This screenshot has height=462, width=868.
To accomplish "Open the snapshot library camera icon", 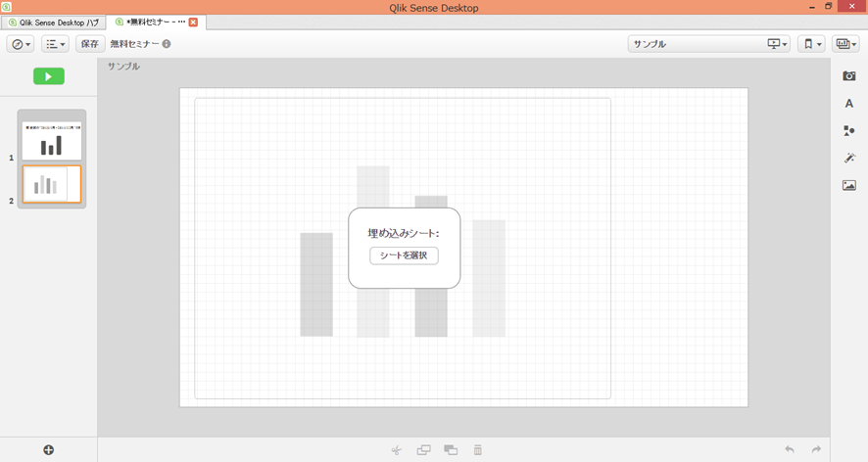I will pyautogui.click(x=848, y=76).
